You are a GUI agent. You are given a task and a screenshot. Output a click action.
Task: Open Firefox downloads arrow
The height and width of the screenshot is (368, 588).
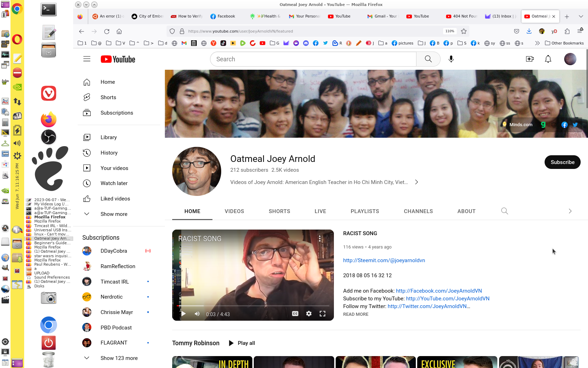(x=529, y=31)
